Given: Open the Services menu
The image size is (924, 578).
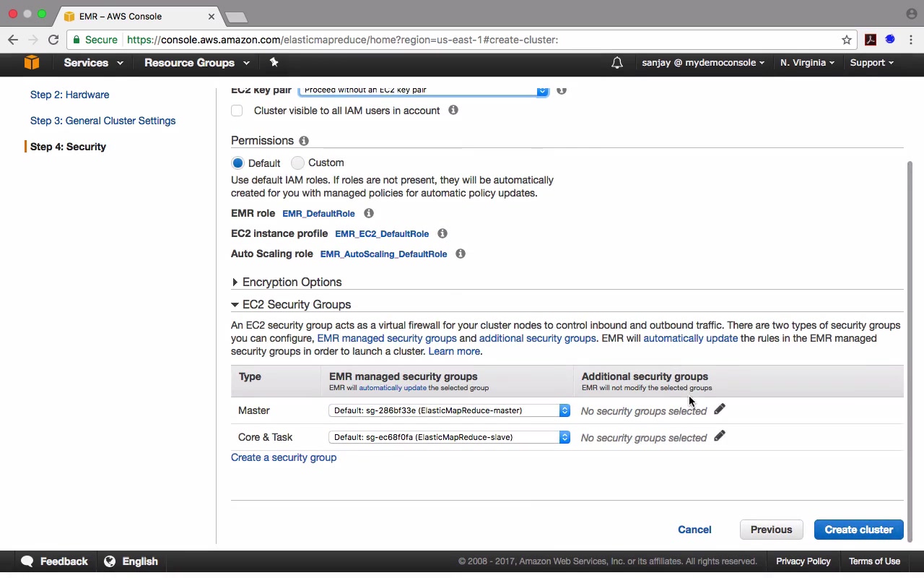Looking at the screenshot, I should pyautogui.click(x=93, y=63).
